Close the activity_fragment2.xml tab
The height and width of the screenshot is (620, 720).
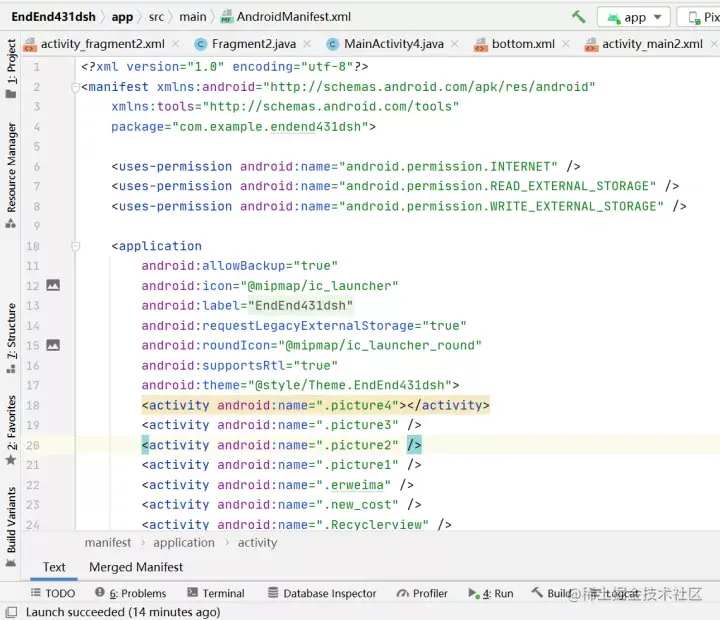pos(175,44)
